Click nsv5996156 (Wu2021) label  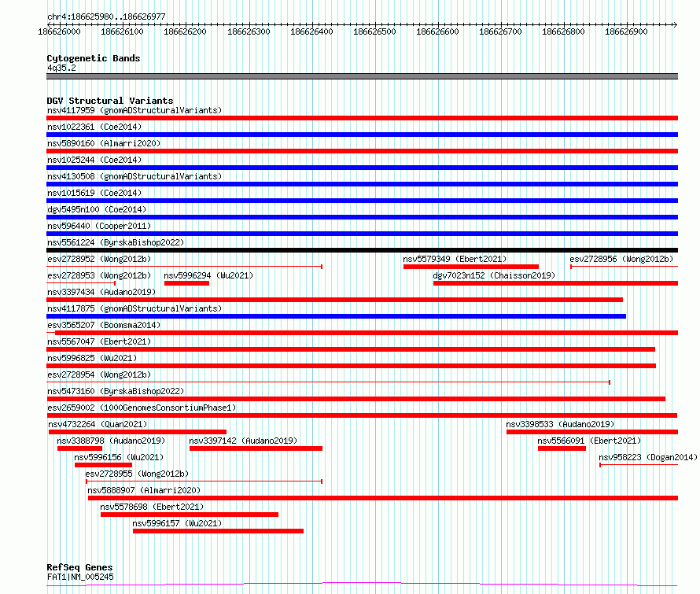(x=120, y=457)
